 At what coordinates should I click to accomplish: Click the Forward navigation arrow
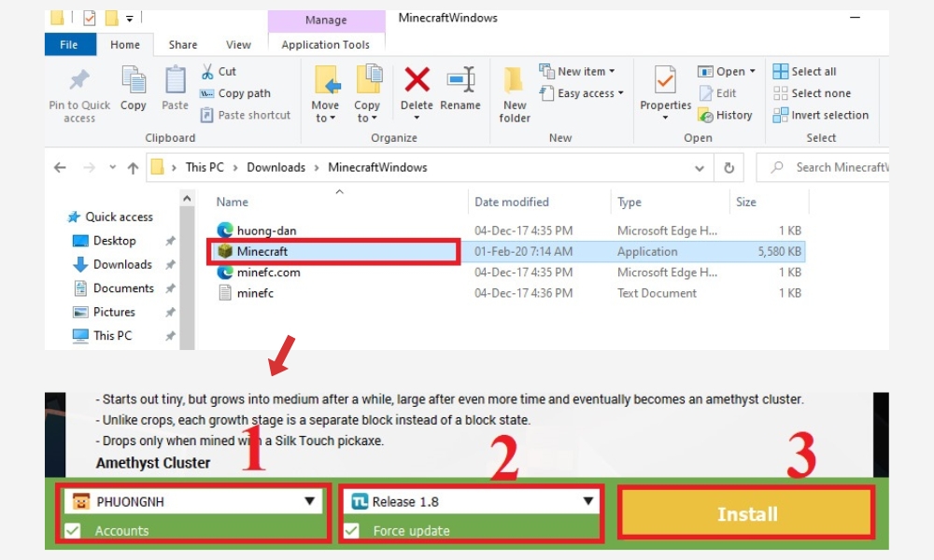click(x=90, y=168)
